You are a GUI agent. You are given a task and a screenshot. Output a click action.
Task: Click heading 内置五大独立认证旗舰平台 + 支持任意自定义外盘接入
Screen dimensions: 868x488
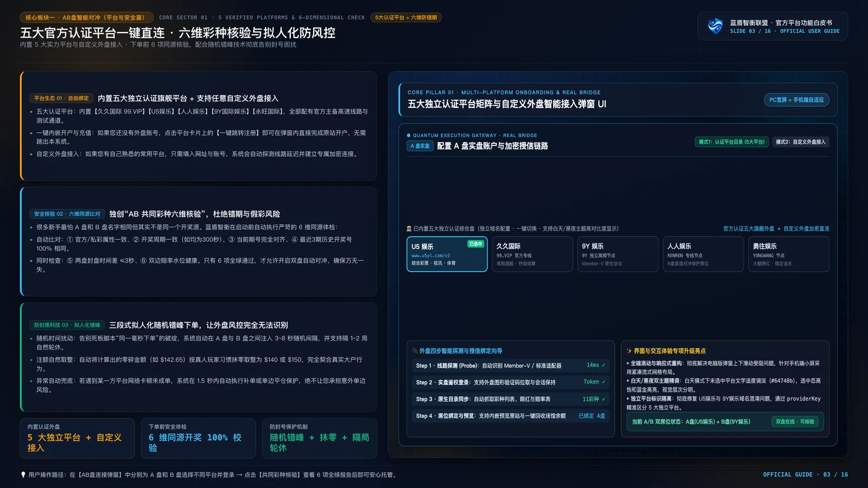point(188,98)
